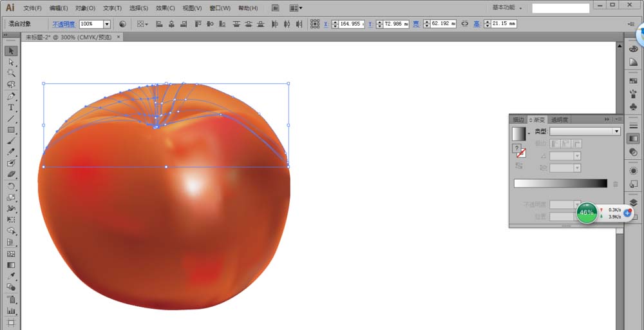This screenshot has height=330, width=644.
Task: Click the gradient slider bar
Action: click(560, 184)
